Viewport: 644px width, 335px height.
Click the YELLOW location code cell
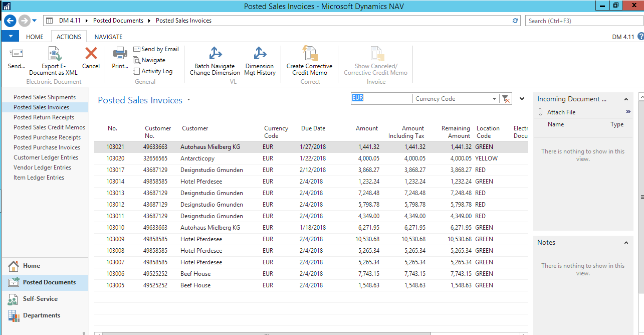[x=487, y=158]
